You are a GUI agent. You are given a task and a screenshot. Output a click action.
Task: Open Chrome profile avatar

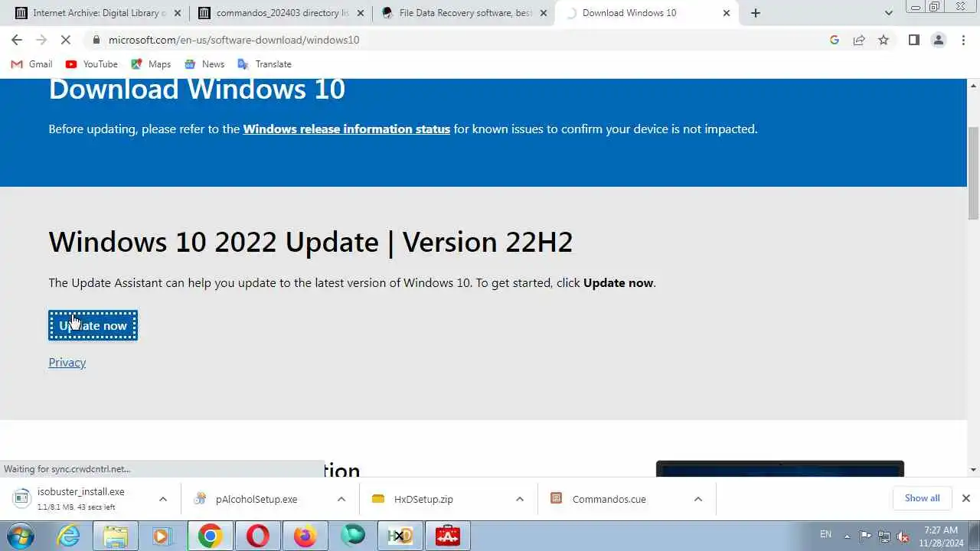coord(939,40)
